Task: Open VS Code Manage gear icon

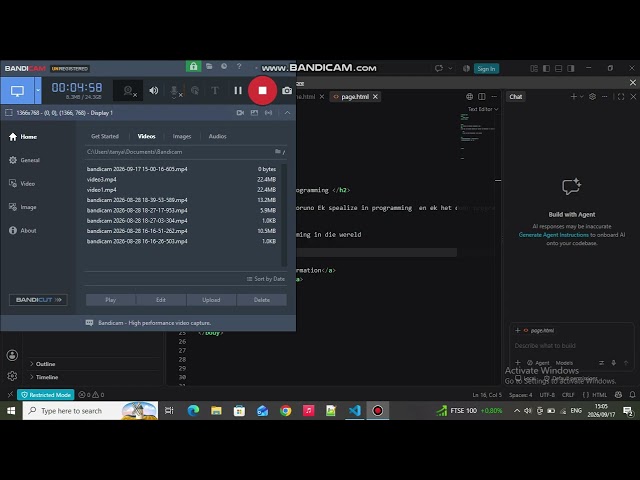Action: tap(12, 376)
